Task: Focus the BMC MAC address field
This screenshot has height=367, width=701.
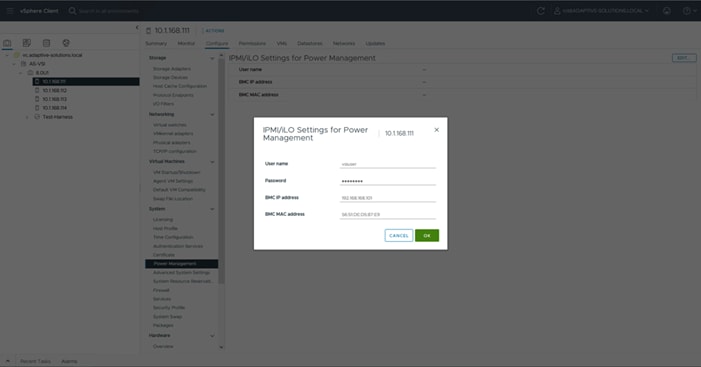Action: pos(388,215)
